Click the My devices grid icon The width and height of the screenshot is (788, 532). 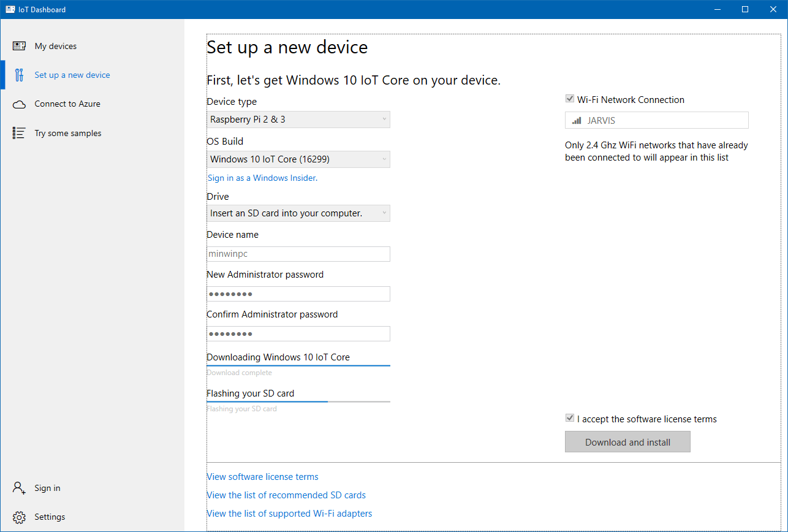[19, 45]
